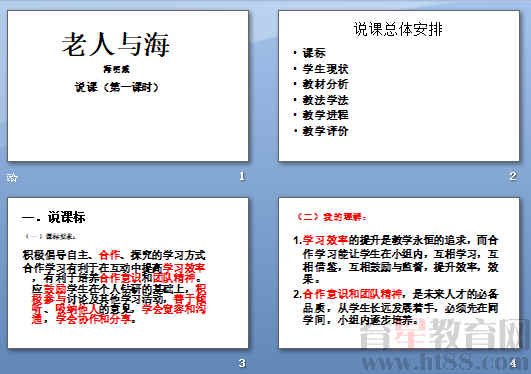Click slide number 3 label

(x=242, y=363)
